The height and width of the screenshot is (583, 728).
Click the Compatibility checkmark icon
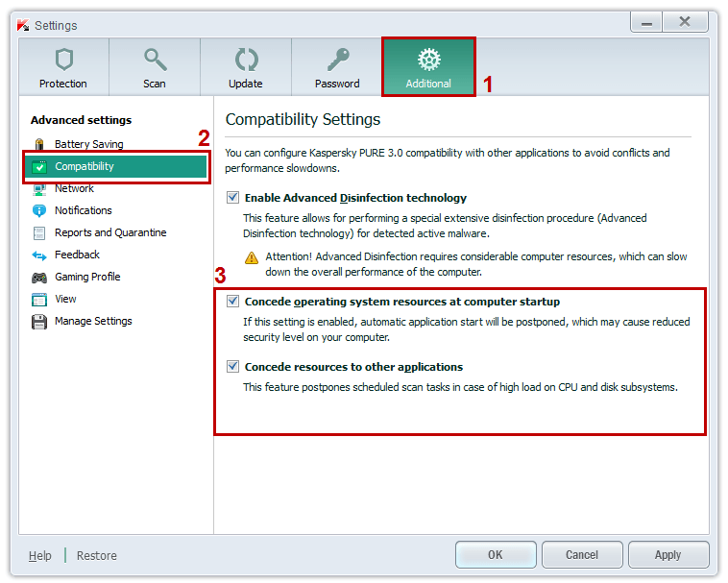pos(39,166)
